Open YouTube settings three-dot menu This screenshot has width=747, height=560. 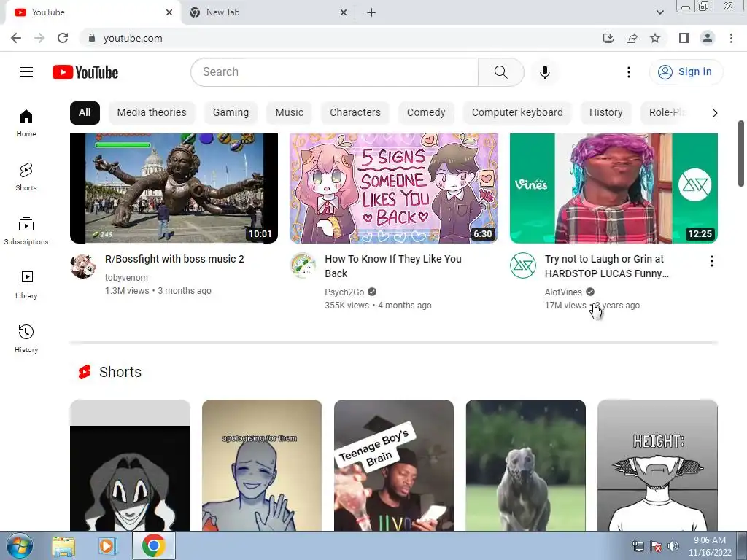point(628,72)
